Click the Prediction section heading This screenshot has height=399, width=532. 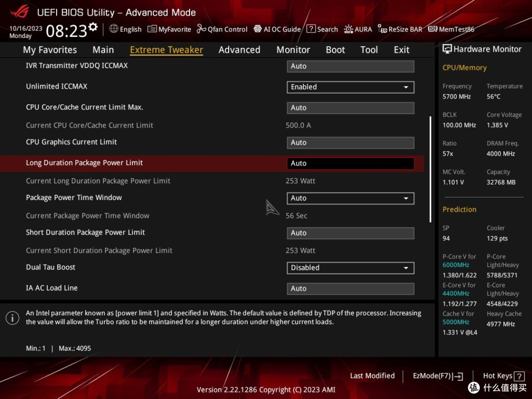pyautogui.click(x=460, y=210)
